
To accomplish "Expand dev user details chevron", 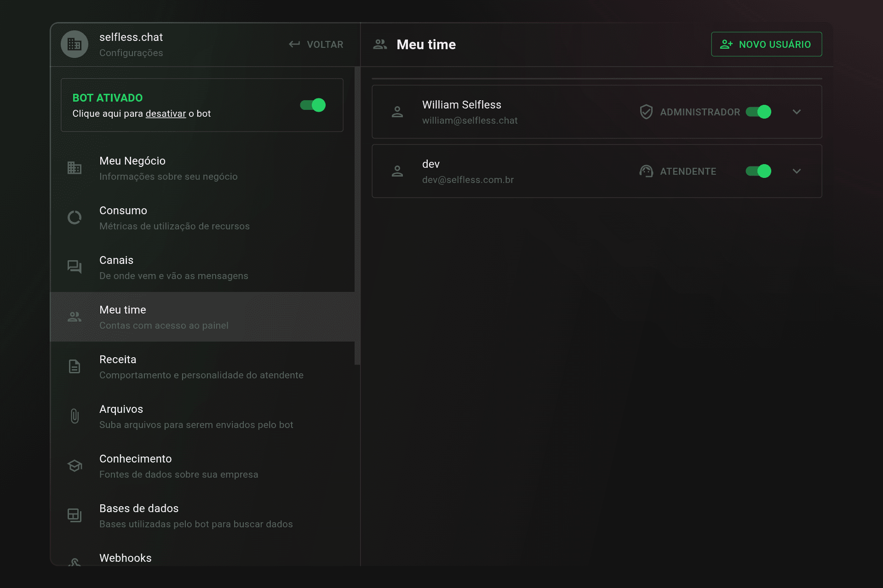I will 797,171.
